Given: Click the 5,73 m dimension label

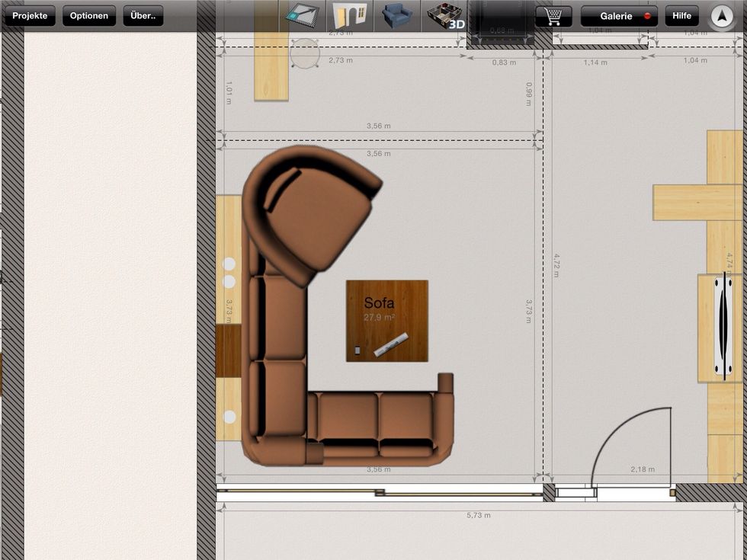Looking at the screenshot, I should (478, 516).
